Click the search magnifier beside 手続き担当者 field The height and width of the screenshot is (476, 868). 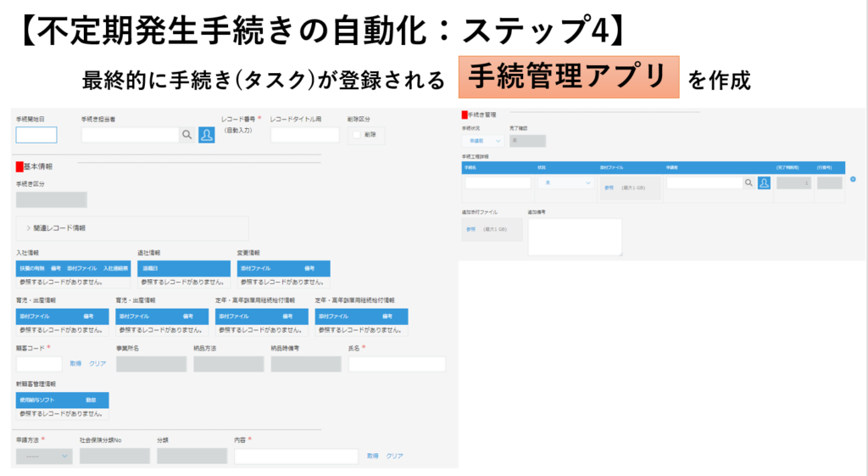tap(186, 135)
